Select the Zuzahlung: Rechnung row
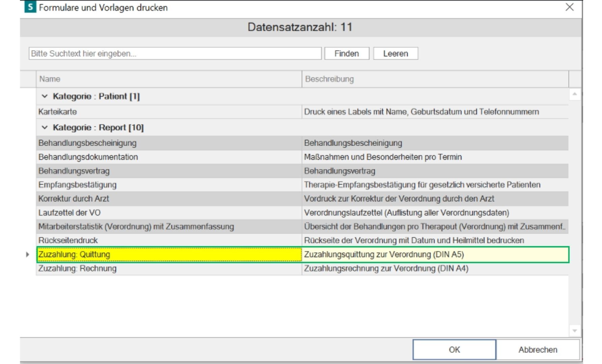Viewport: 602px width, 364px height. pyautogui.click(x=302, y=269)
